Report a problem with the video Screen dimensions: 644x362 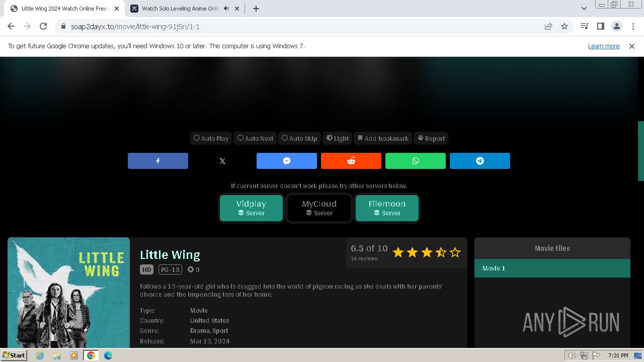[x=431, y=138]
